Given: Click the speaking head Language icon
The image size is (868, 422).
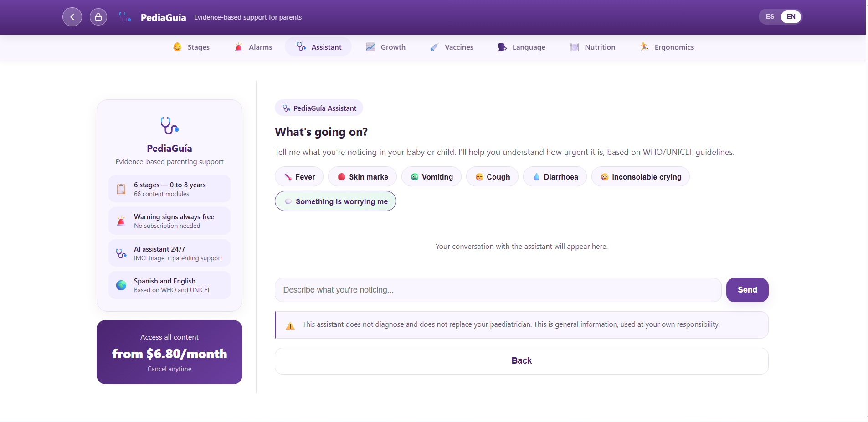Looking at the screenshot, I should coord(502,47).
